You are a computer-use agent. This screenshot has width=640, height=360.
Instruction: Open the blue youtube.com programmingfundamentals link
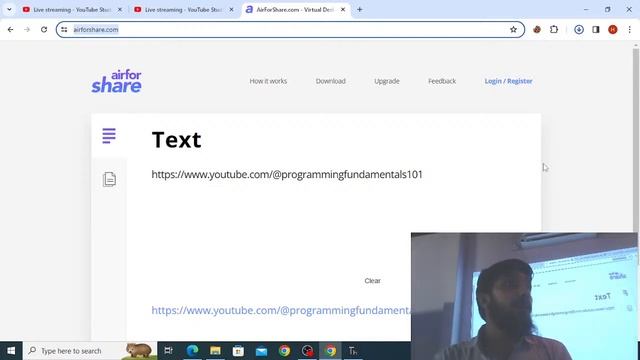tap(282, 310)
